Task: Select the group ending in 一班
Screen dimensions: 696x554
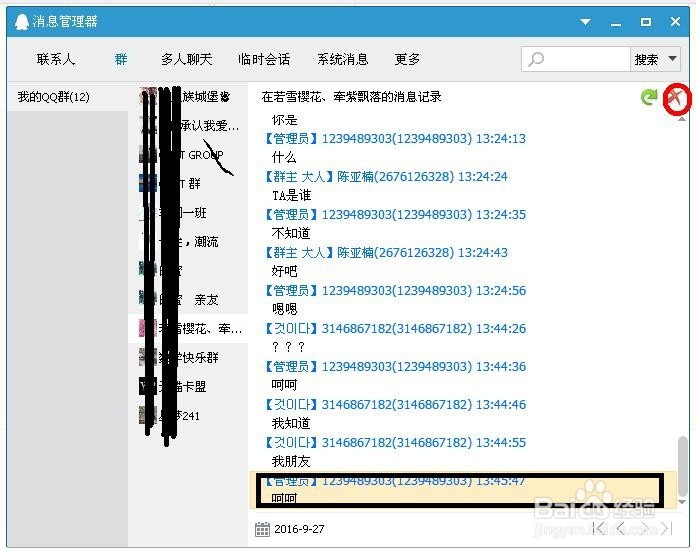Action: point(188,213)
